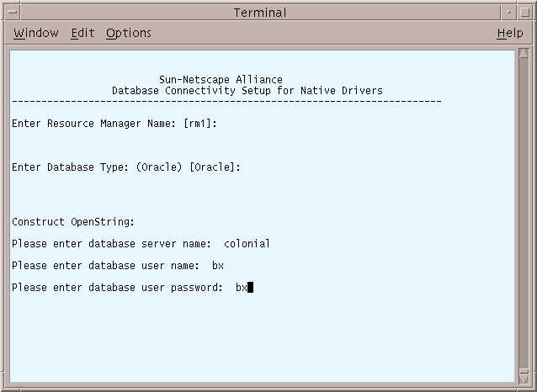The image size is (537, 392).
Task: Click the server name value 'colonial'
Action: 247,244
